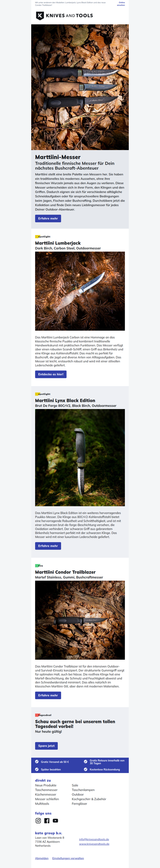Click the Abmelden link
Viewport: 160px width, 868px height.
pos(42,858)
